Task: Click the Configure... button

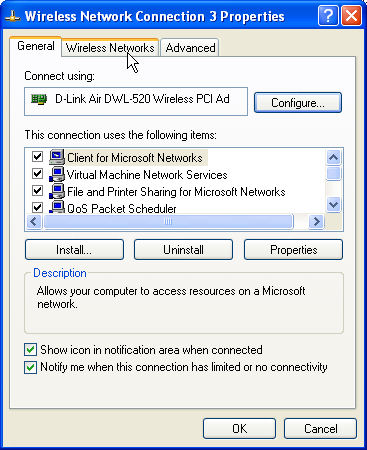Action: 298,103
